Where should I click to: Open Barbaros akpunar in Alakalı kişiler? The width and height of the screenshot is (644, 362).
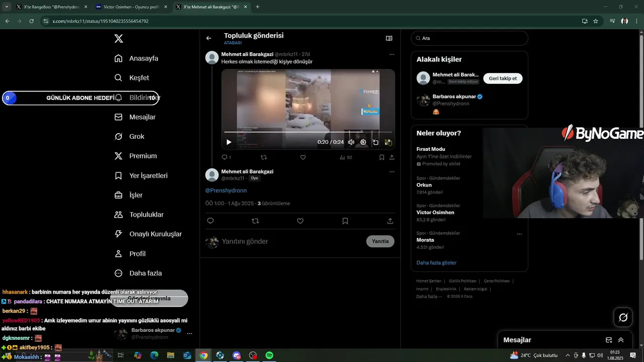click(x=469, y=104)
